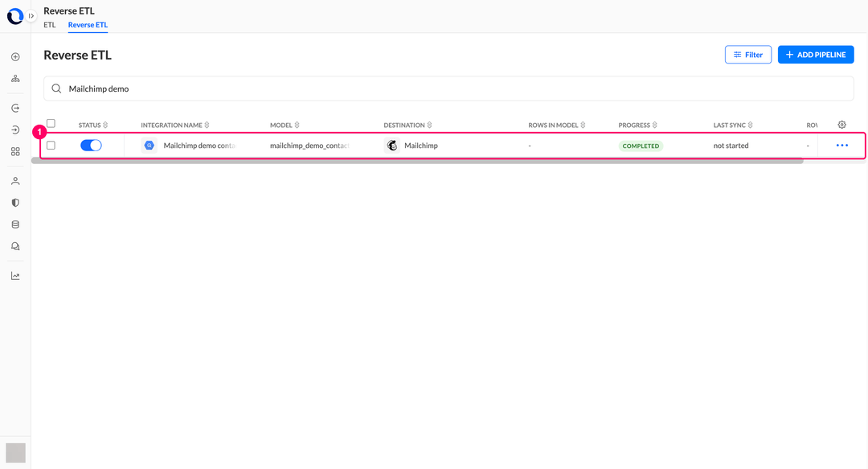Click the not started last sync cell
The width and height of the screenshot is (868, 469).
pos(731,146)
